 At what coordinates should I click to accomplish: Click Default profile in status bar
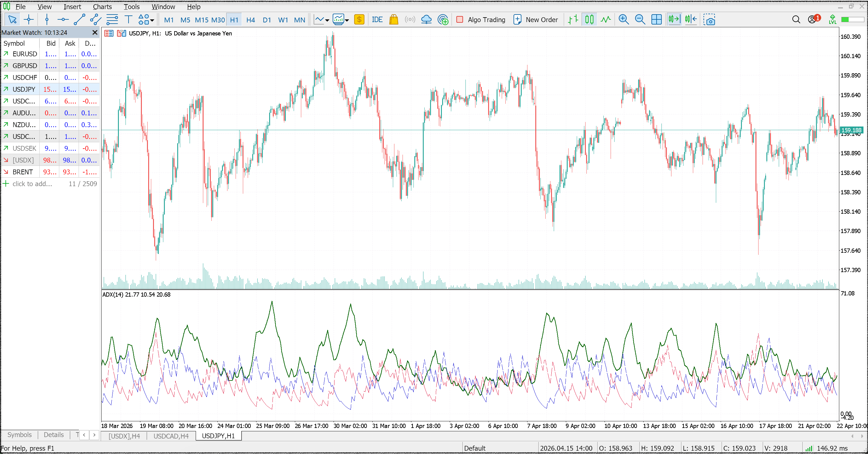click(x=475, y=448)
